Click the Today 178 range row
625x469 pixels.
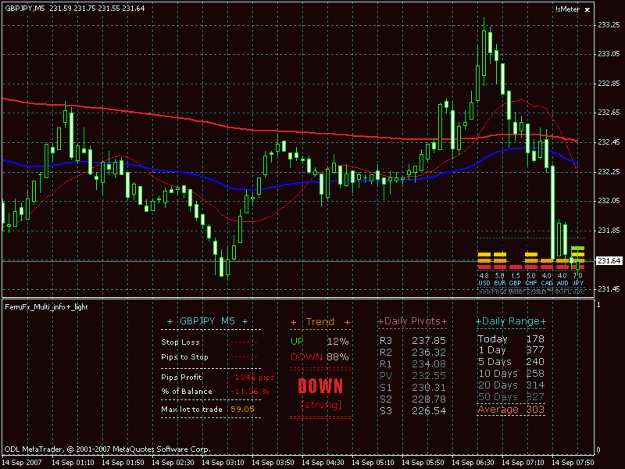[511, 339]
